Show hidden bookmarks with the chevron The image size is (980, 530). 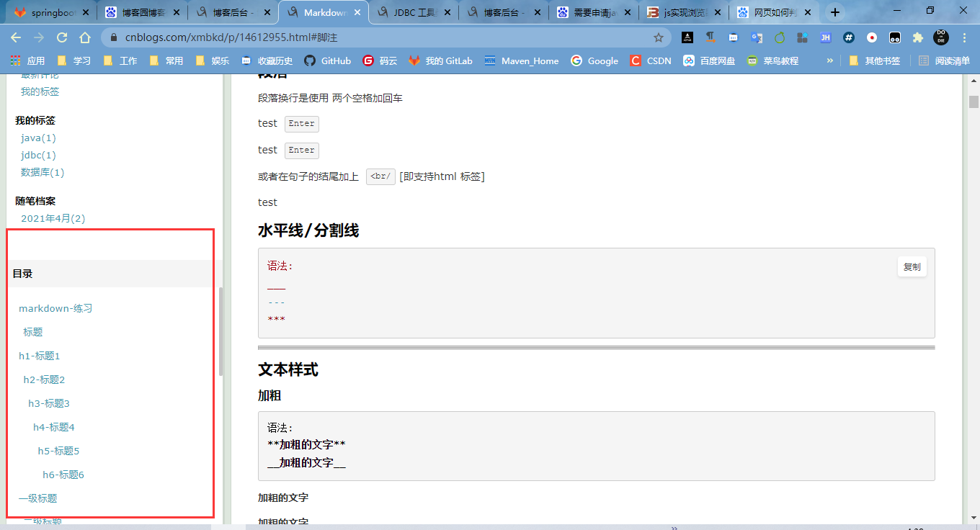click(x=829, y=60)
